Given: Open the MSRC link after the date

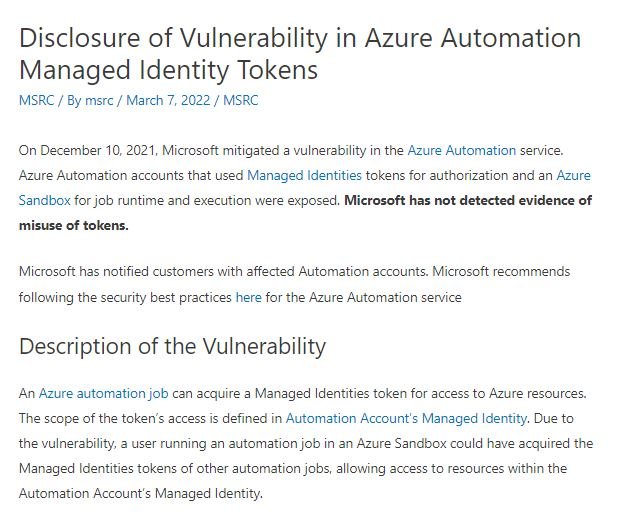Looking at the screenshot, I should (x=241, y=100).
